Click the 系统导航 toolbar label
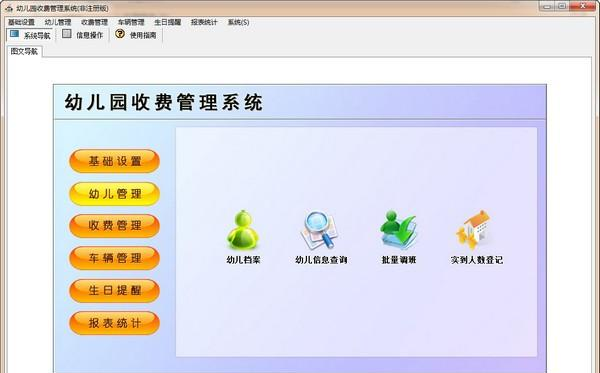The height and width of the screenshot is (373, 600). 37,36
